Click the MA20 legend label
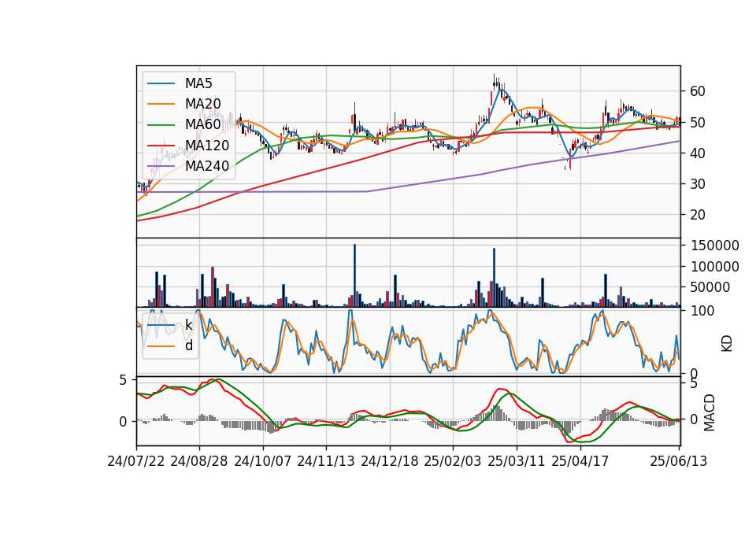Viewport: 756px width, 543px height. [202, 104]
